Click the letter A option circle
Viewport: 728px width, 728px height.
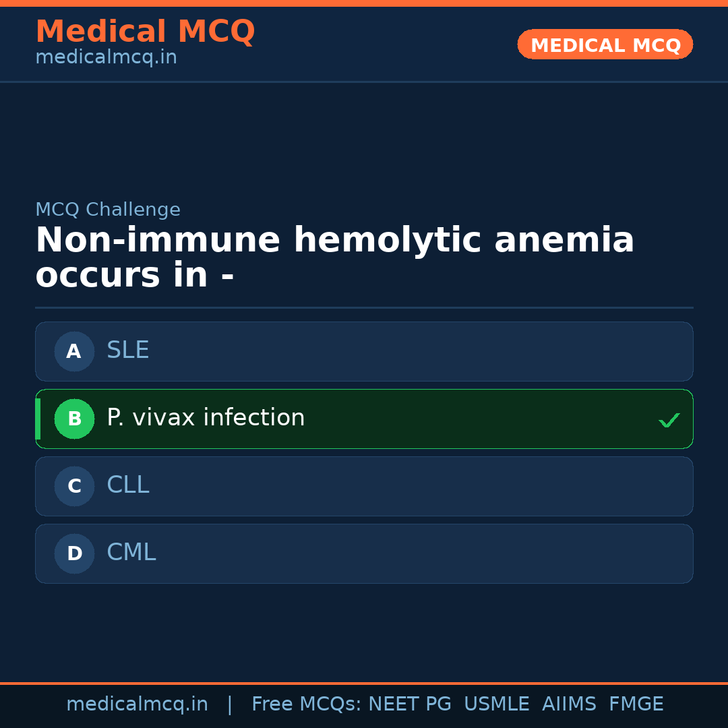coord(74,351)
